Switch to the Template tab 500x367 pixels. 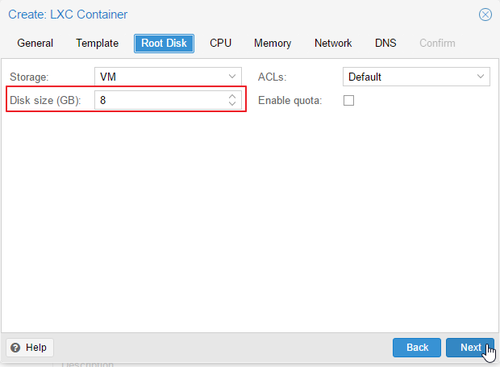(x=97, y=43)
